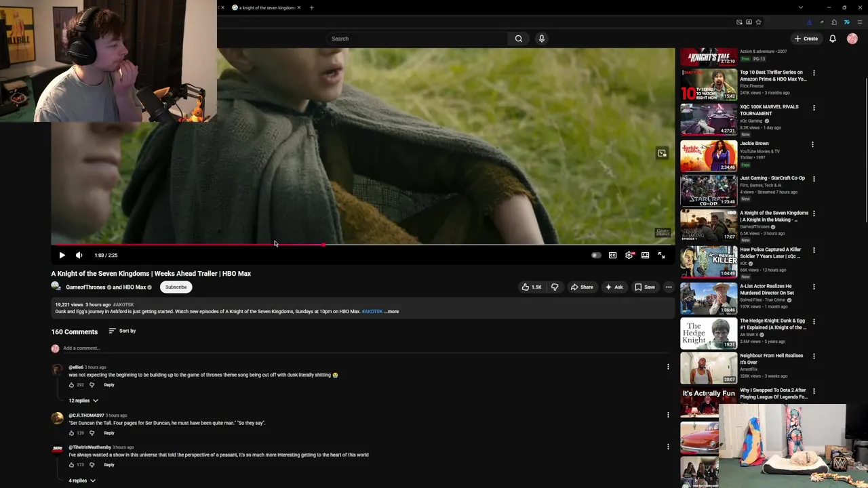Open YouTube notifications bell

pos(833,39)
